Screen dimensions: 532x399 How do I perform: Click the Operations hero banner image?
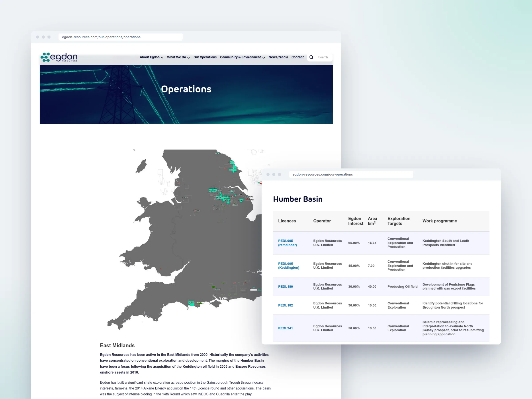[186, 94]
